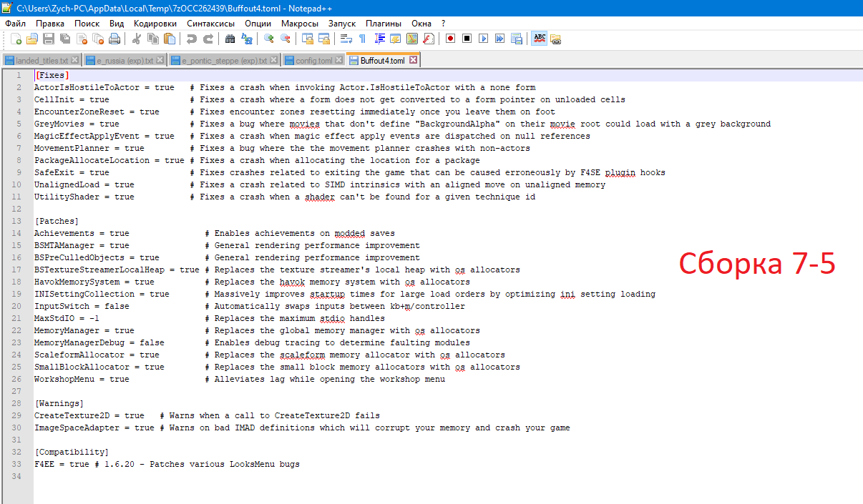The image size is (863, 504).
Task: Click the New file toolbar icon
Action: pyautogui.click(x=14, y=39)
